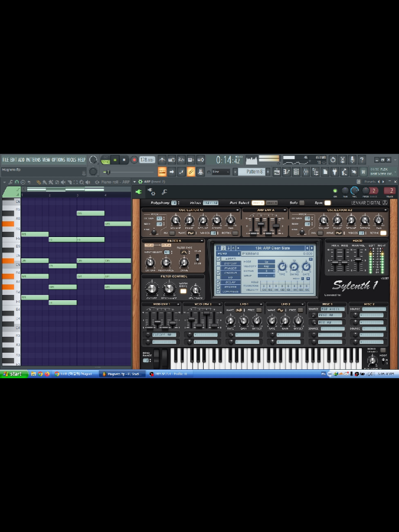Toggle Filter Control Warm Drive button
This screenshot has height=532, width=399.
(x=184, y=291)
